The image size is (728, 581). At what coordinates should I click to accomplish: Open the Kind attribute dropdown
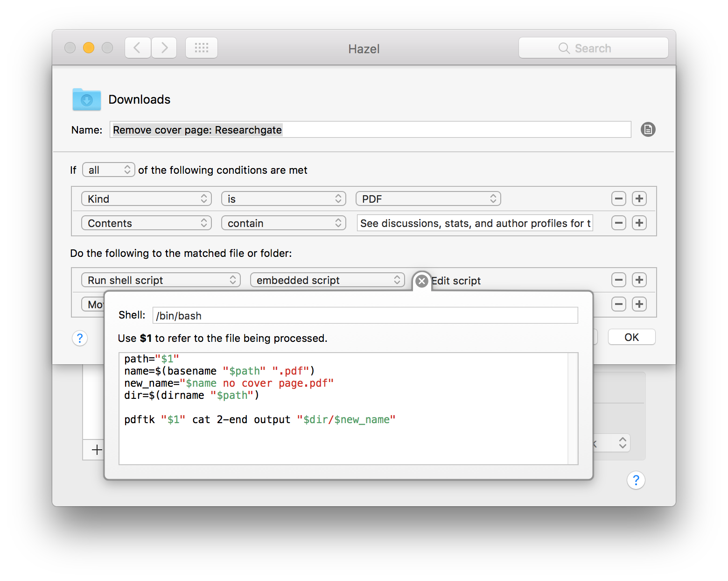pyautogui.click(x=147, y=199)
